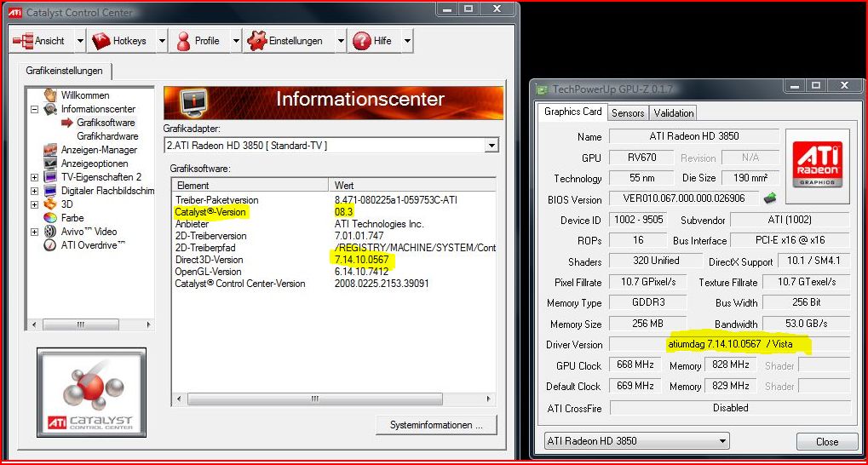Open the Einstellungen toolbar button

click(287, 40)
